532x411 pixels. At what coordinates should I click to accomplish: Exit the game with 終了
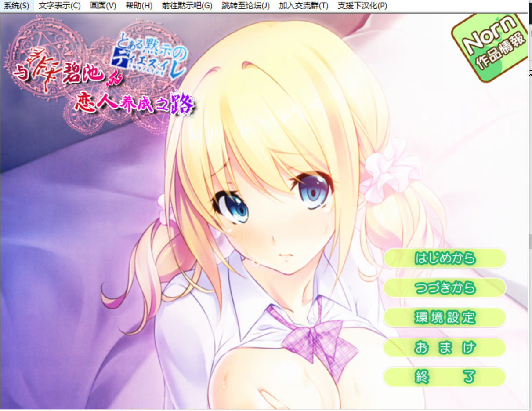pos(445,377)
